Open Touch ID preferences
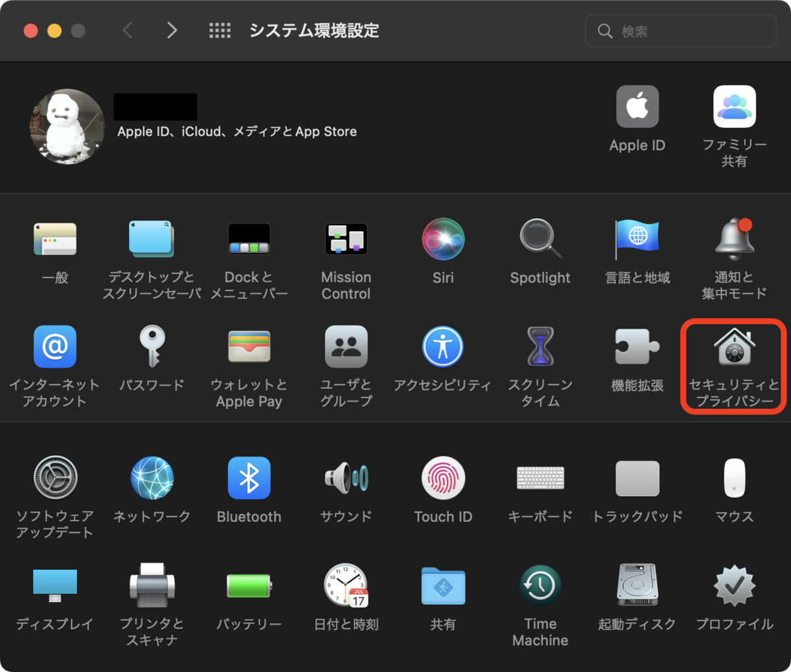Viewport: 791px width, 672px height. pyautogui.click(x=443, y=478)
